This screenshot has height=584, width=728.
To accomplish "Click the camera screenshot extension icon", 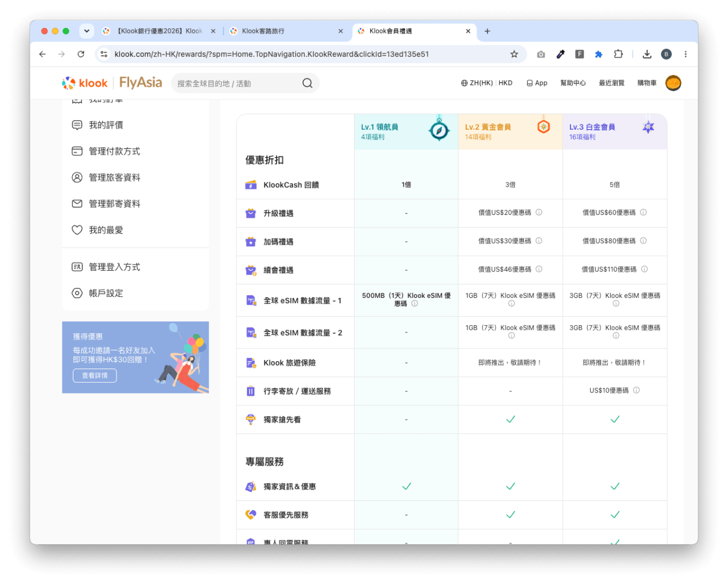I will coord(541,54).
